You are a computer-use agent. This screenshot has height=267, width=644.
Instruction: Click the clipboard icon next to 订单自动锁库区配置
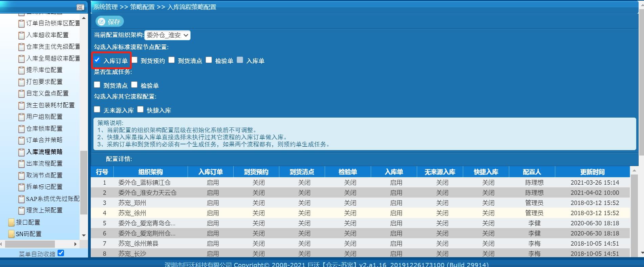click(x=21, y=23)
